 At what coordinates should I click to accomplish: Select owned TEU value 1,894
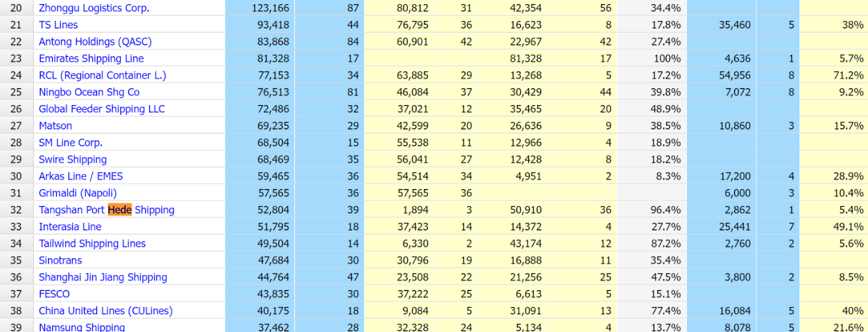coord(415,210)
